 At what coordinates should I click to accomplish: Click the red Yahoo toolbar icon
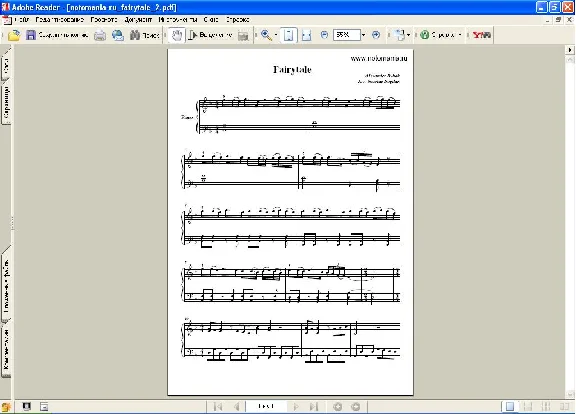(482, 35)
